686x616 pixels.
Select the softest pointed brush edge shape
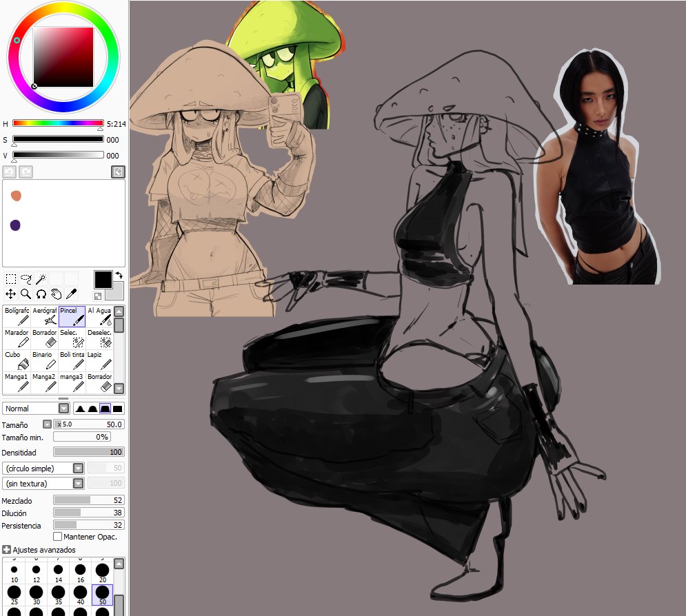coord(79,409)
